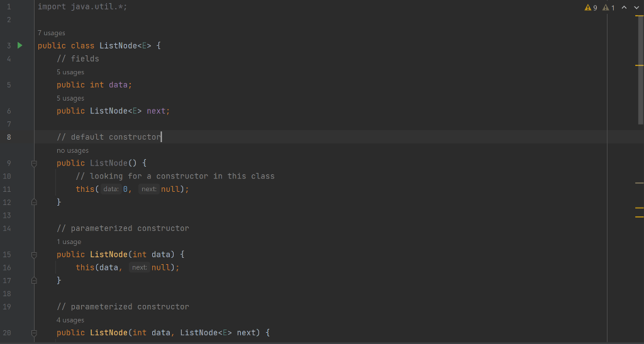The image size is (644, 344).
Task: Open the '1 usage' hint above ListNode(int data)
Action: 69,241
